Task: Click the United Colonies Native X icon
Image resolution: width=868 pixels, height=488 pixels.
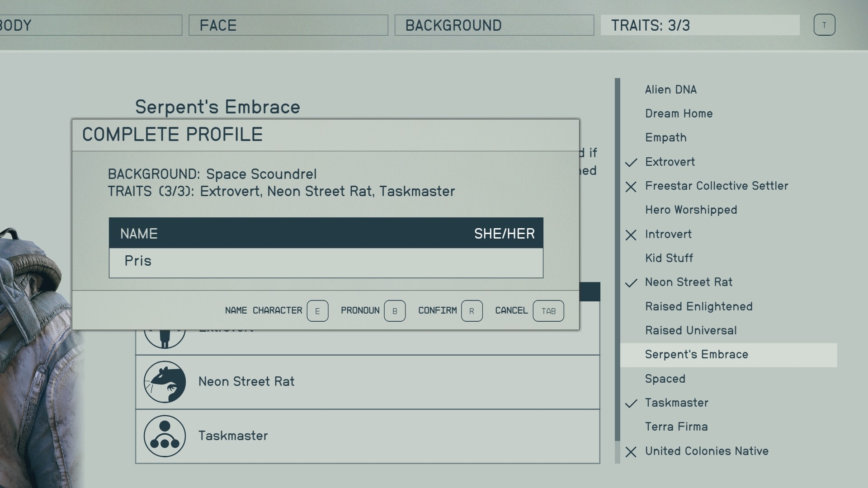Action: tap(631, 451)
